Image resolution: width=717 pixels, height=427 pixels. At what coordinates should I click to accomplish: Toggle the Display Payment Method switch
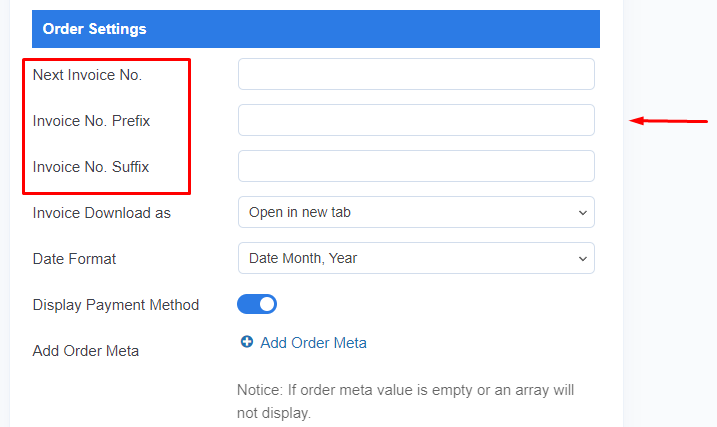click(257, 304)
